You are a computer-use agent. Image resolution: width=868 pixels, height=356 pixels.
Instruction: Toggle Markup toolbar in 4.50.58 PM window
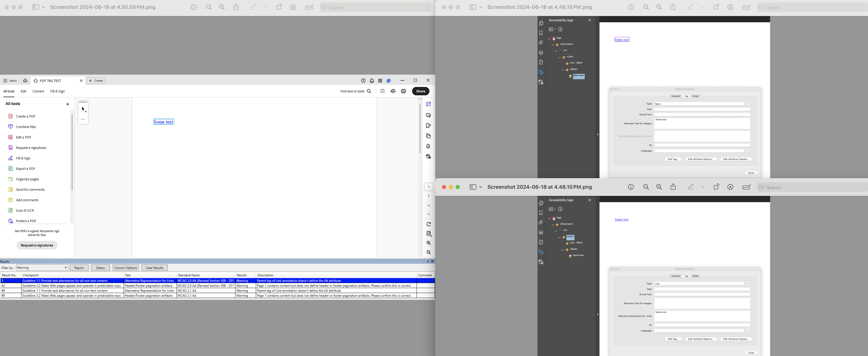point(293,7)
